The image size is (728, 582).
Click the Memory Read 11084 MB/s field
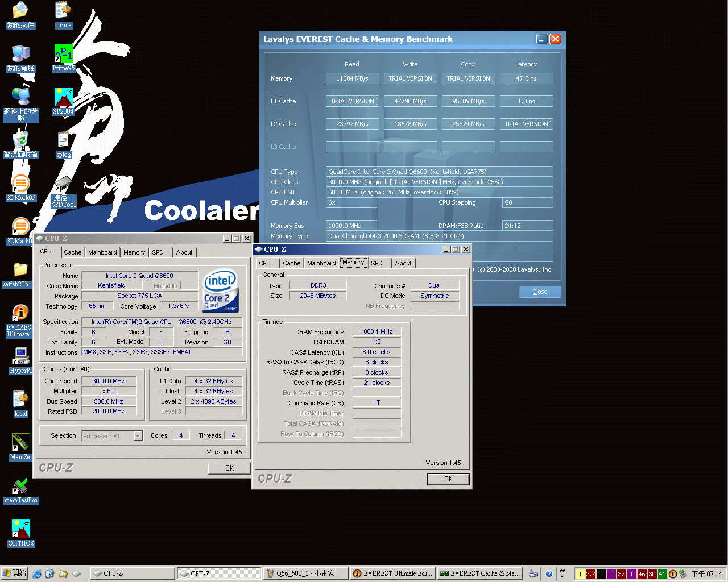(x=352, y=78)
